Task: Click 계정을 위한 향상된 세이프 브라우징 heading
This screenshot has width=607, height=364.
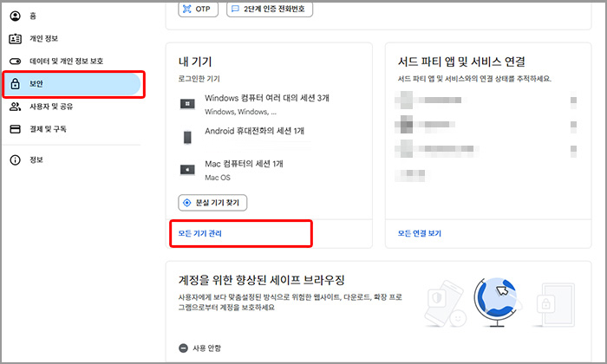Action: coord(261,280)
